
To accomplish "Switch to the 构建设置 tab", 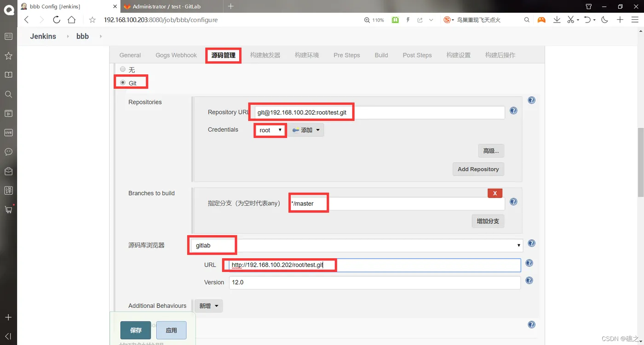I will 459,55.
